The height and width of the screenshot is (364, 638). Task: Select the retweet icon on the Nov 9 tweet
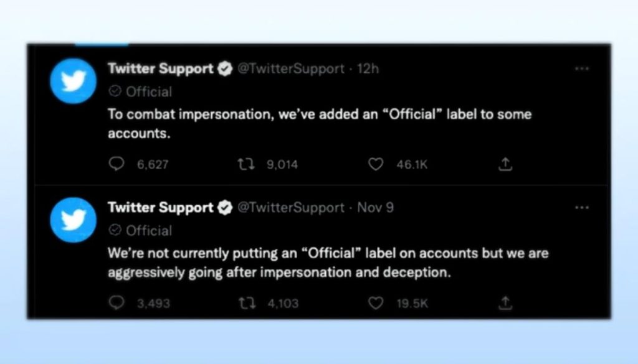click(246, 303)
